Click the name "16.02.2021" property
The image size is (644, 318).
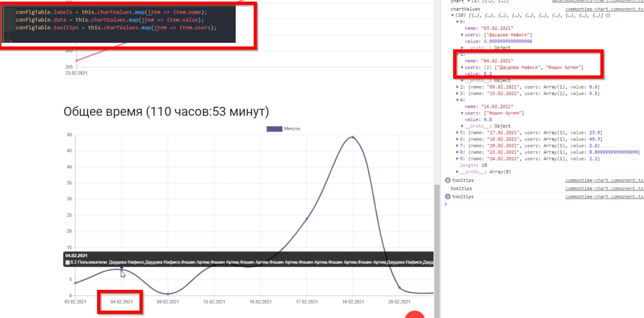(489, 107)
